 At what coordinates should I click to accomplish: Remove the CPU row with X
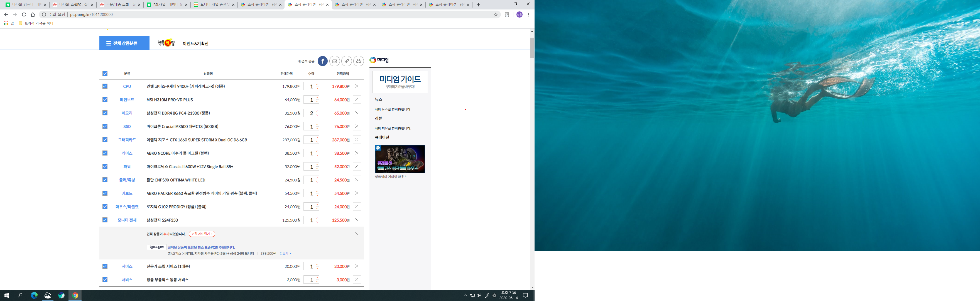[356, 86]
